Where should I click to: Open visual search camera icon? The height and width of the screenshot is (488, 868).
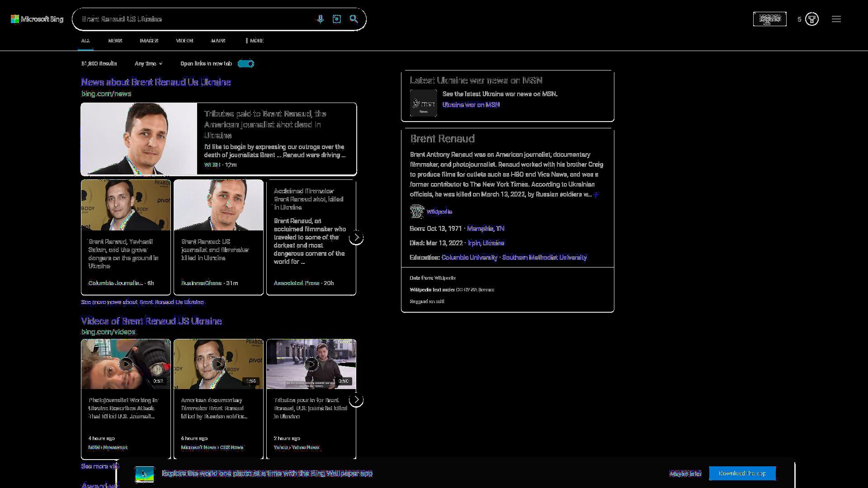(337, 19)
